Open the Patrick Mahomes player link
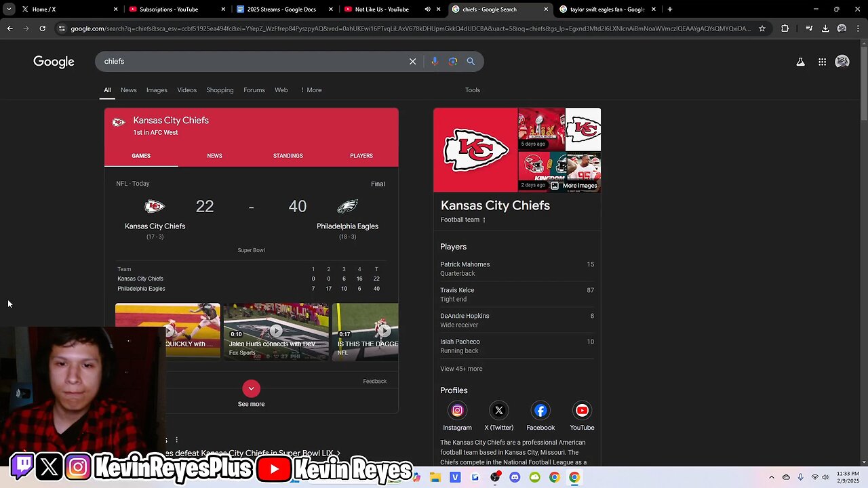 click(x=465, y=264)
